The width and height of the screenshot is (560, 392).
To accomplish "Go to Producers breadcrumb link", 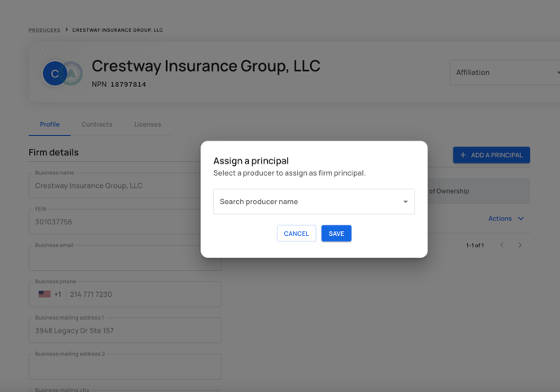I will [x=44, y=30].
